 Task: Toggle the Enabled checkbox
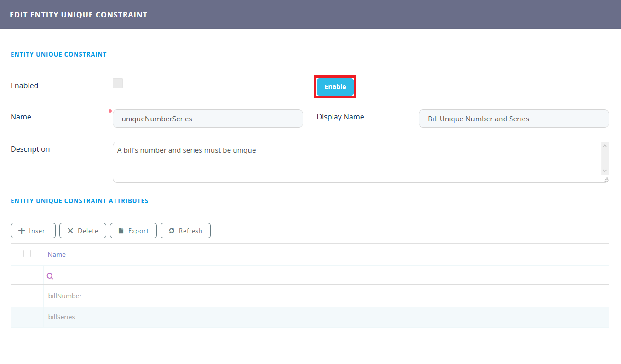(x=118, y=83)
